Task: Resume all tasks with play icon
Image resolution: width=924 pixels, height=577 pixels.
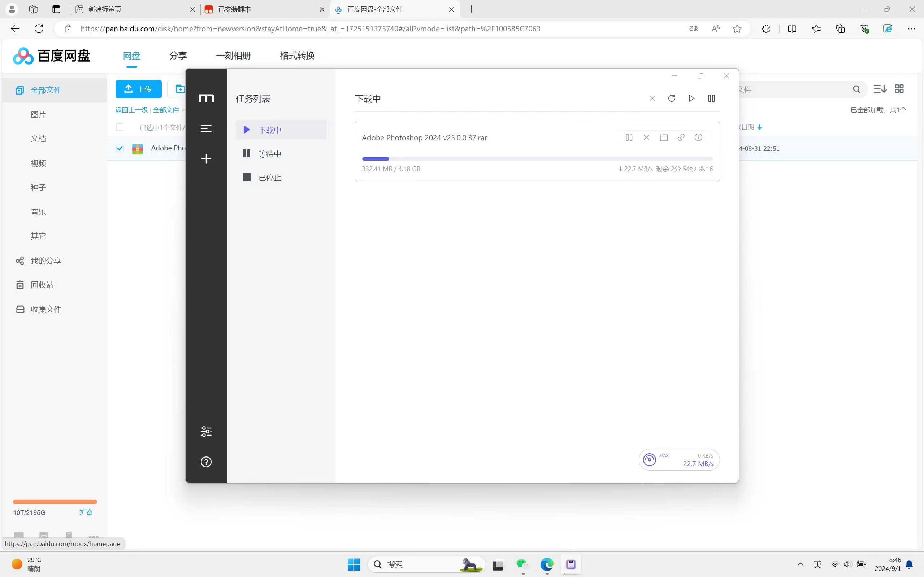Action: coord(691,99)
